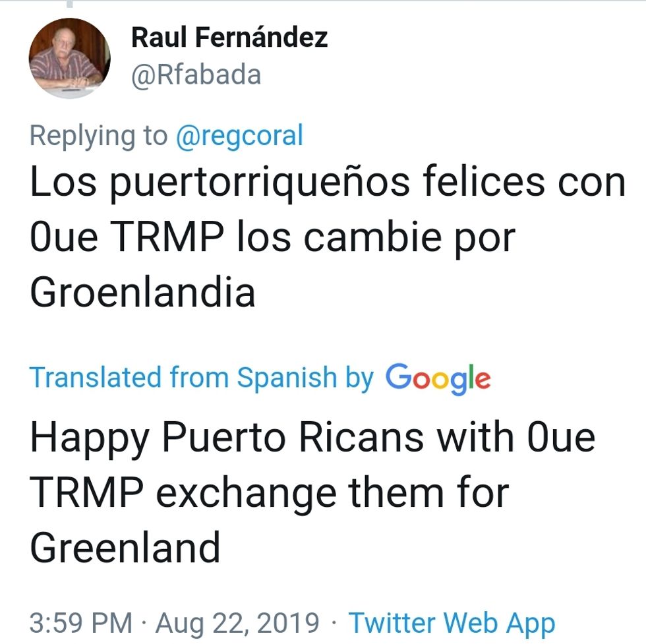The width and height of the screenshot is (646, 644).
Task: Click the word "Spanish" in the translation label
Action: 287,378
